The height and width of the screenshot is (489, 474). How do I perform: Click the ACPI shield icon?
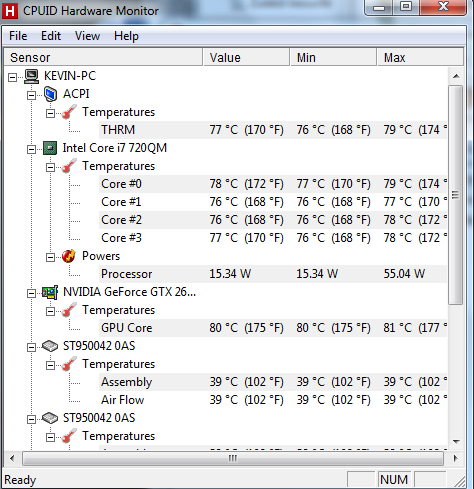(50, 94)
